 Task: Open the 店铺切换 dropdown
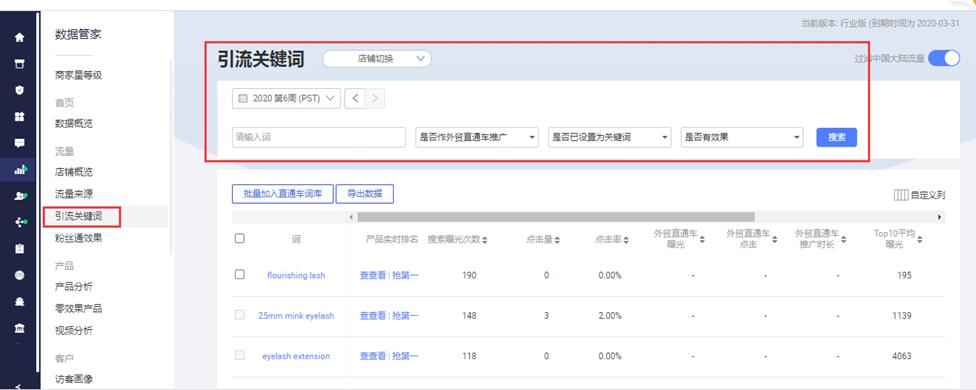377,58
